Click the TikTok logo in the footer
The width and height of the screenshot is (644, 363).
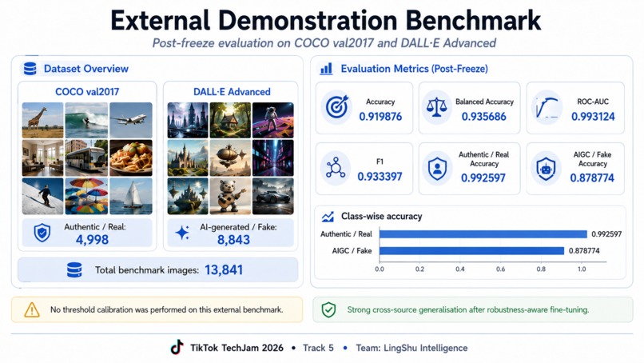click(x=177, y=347)
